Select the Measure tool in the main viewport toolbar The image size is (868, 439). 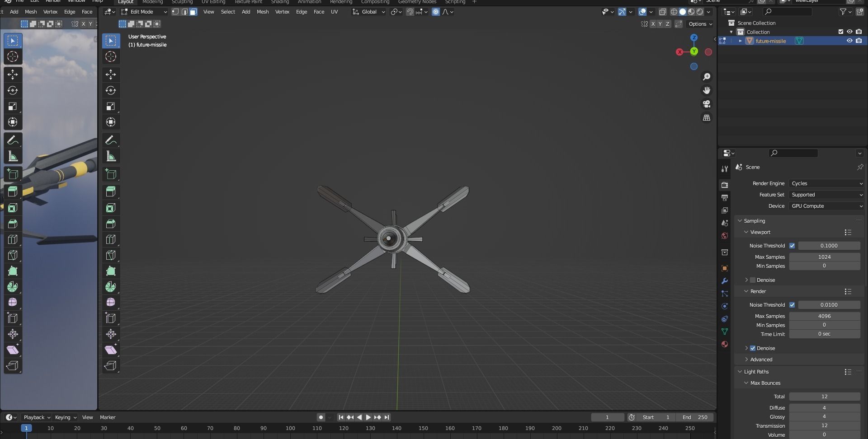[111, 156]
